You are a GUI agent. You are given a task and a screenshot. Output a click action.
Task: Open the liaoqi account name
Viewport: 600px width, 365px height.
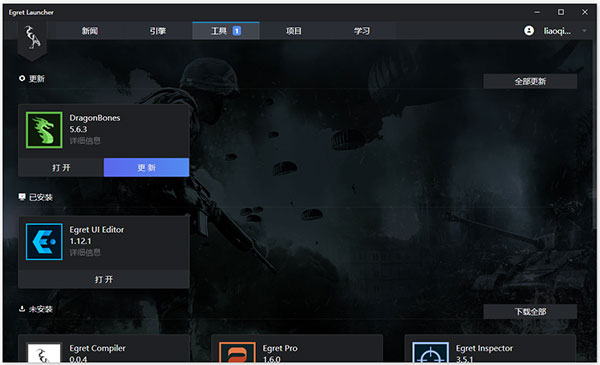[x=557, y=31]
